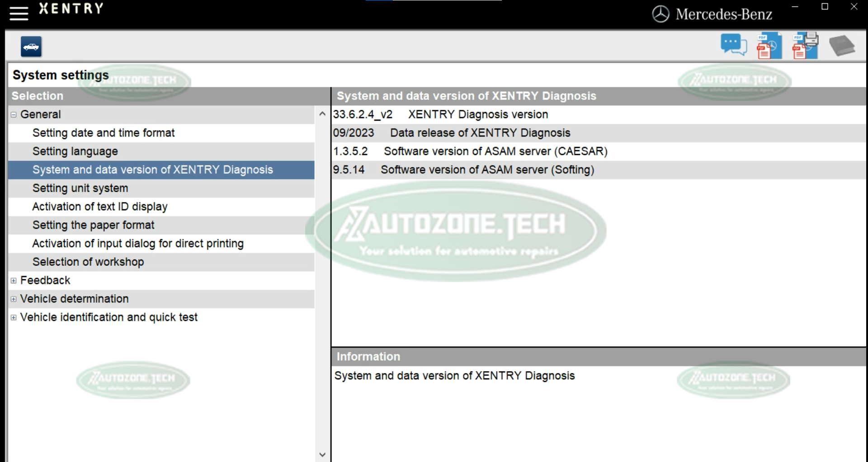Select "Setting the paper format"

click(x=93, y=225)
